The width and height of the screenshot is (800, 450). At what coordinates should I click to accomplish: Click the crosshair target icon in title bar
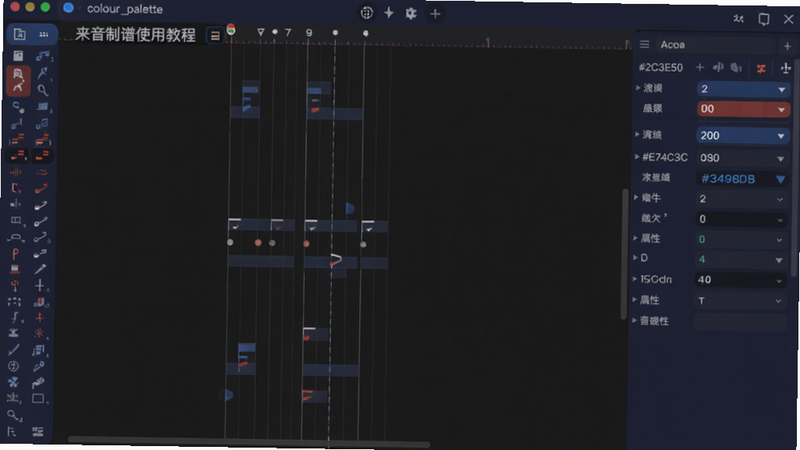tap(366, 13)
